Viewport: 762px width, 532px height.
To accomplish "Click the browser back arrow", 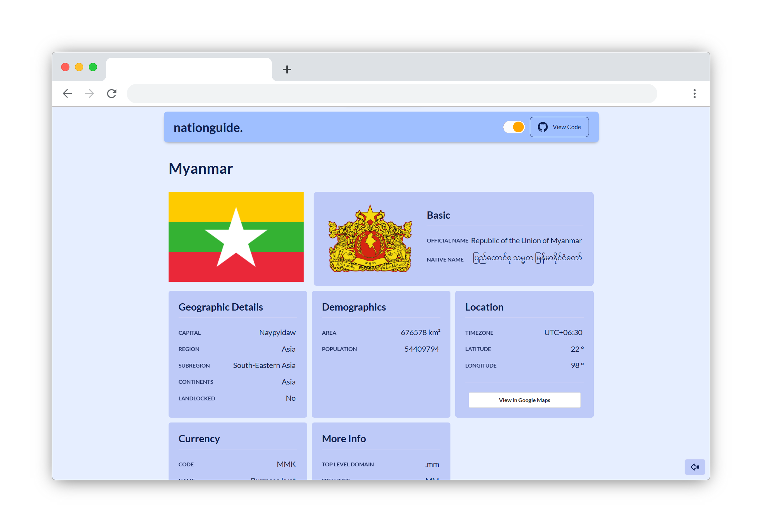I will 67,93.
